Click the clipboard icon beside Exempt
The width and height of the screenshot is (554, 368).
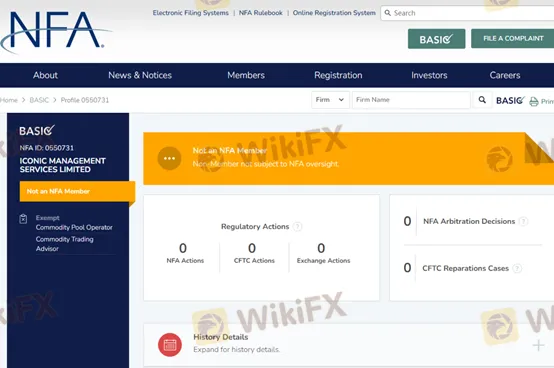pos(23,219)
